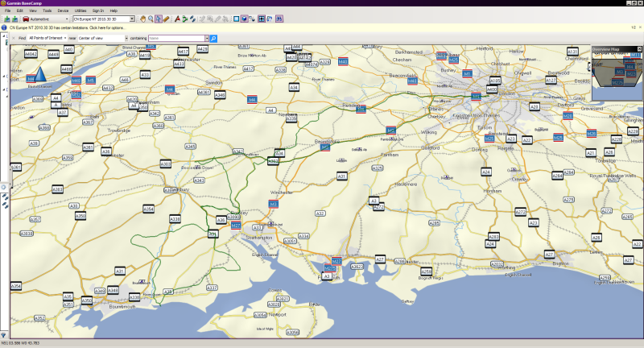Pick the Measure ruler tool

(167, 18)
